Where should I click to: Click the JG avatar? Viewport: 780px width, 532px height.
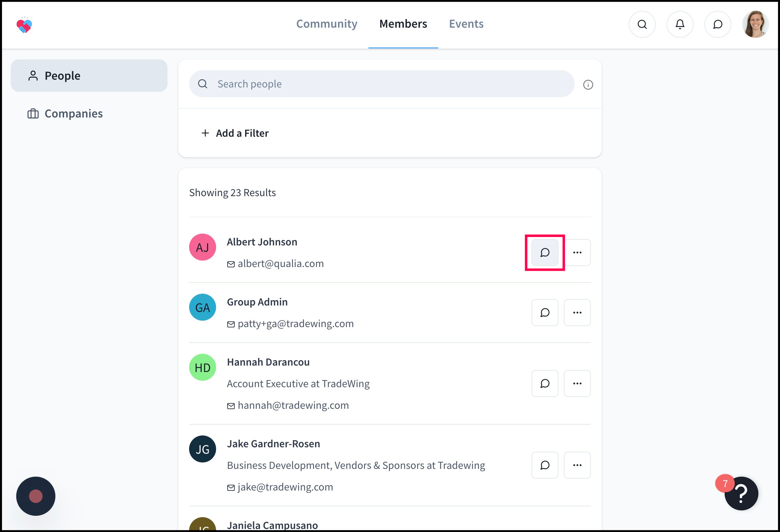pos(202,449)
